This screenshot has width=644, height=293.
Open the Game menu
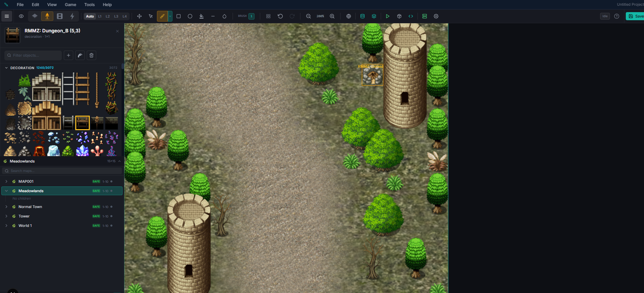[x=71, y=5]
